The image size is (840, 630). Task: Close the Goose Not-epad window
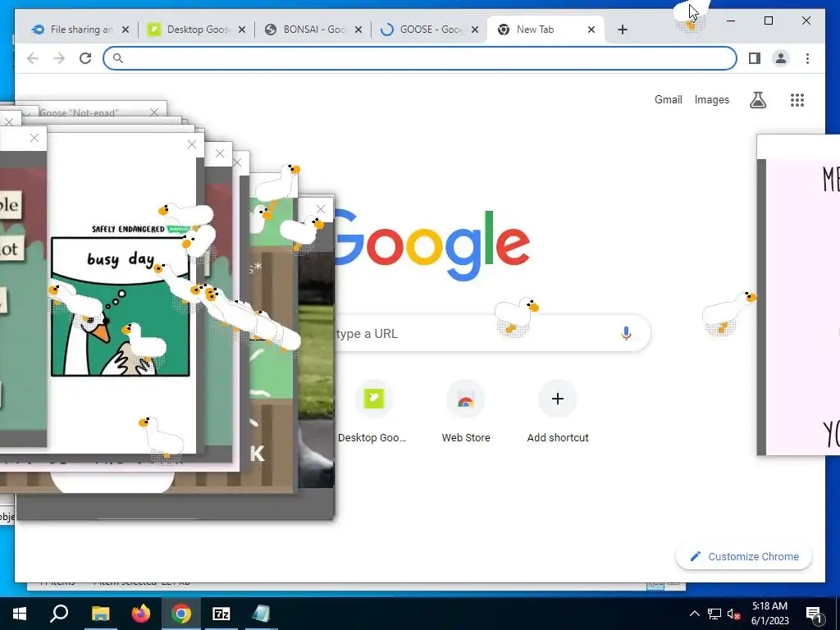154,112
